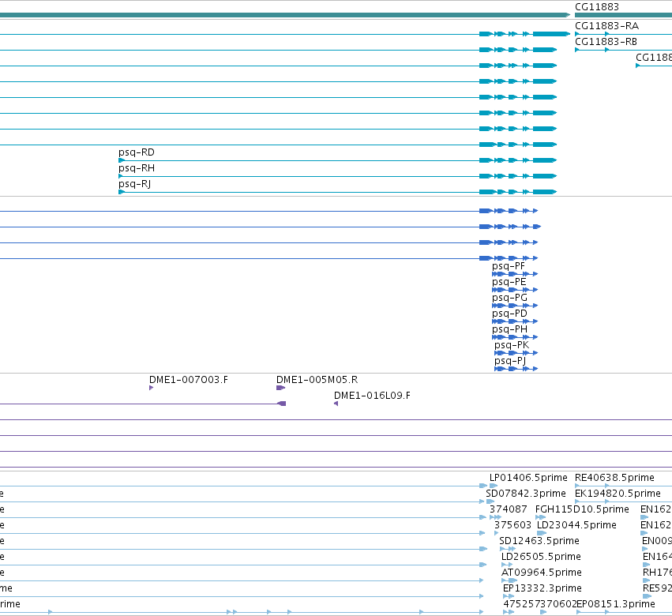Pick the psq-PE protein label
Viewport: 672px width, 616px height.
509,282
